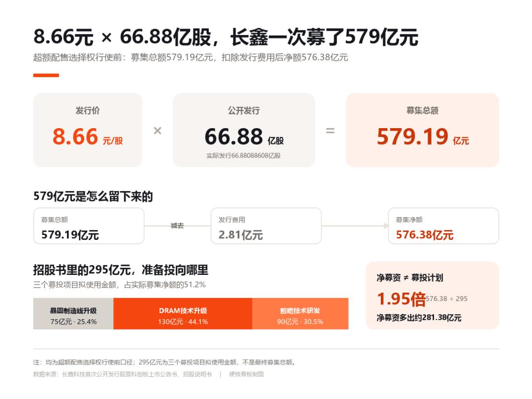Click the '2.81亿元' fee value

pos(240,235)
